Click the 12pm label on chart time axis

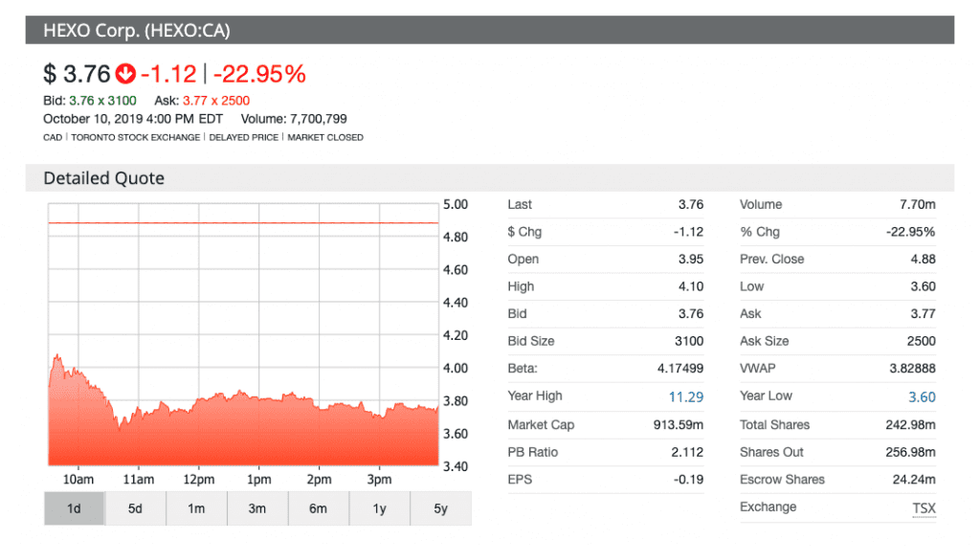[x=198, y=479]
